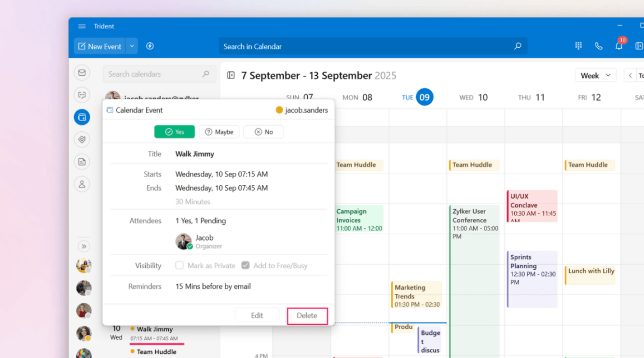
Task: Delete the Walk Jimmy event
Action: (x=307, y=316)
